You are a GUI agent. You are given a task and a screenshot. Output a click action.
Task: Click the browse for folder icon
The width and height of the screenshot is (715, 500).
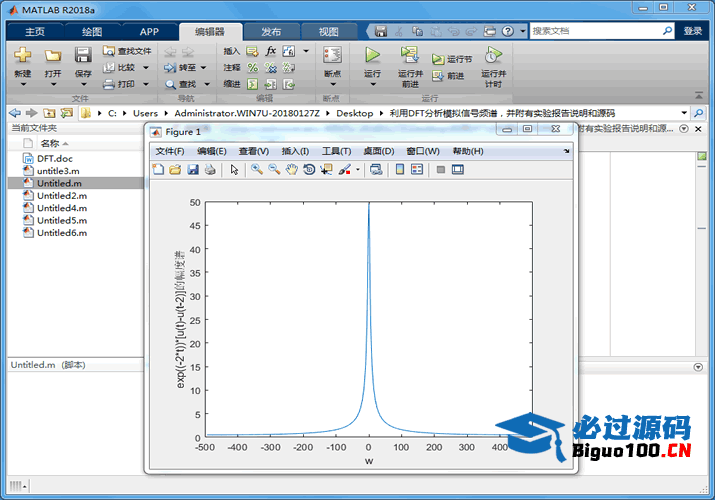pyautogui.click(x=67, y=113)
